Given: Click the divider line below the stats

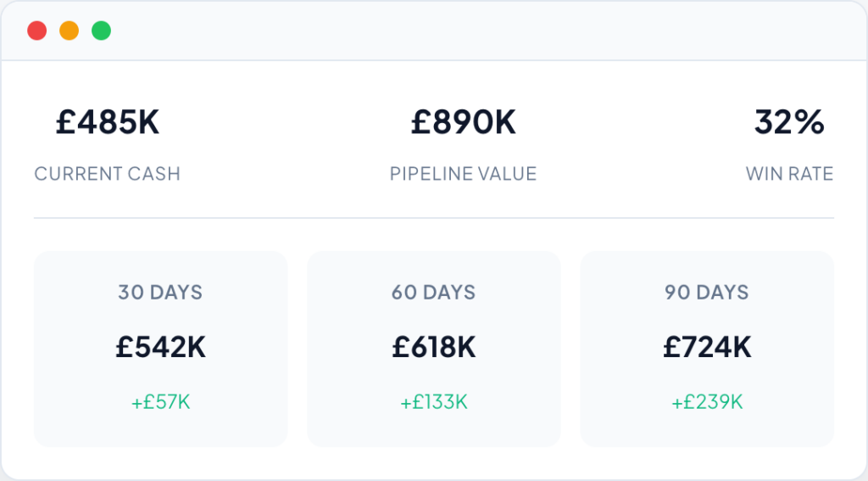Looking at the screenshot, I should [433, 218].
